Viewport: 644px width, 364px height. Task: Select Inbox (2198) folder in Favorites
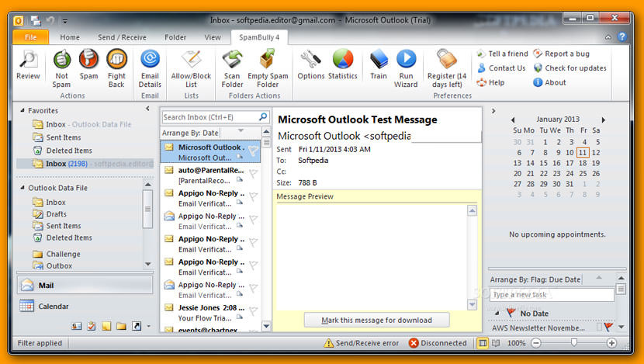coord(85,164)
